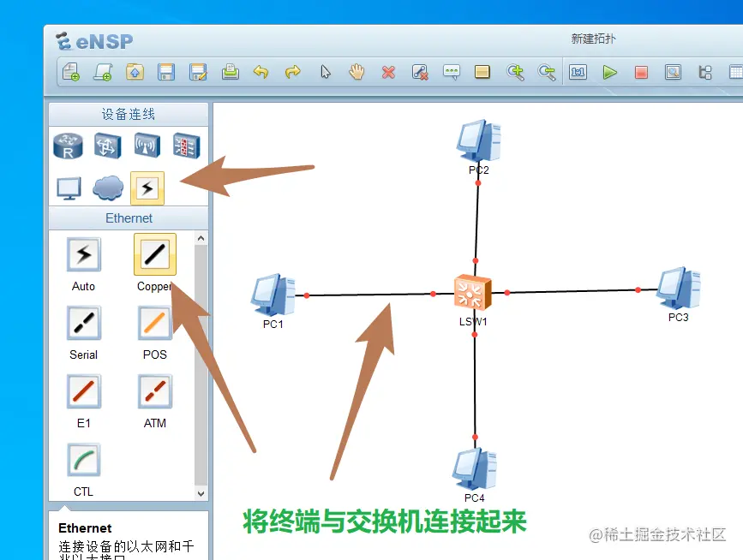The width and height of the screenshot is (743, 560).
Task: Select the Router device category
Action: click(69, 146)
